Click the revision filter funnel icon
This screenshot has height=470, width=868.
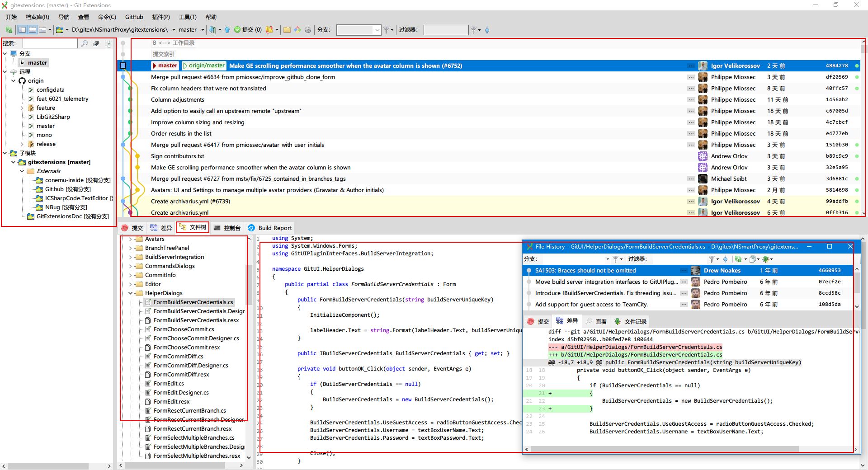click(473, 30)
